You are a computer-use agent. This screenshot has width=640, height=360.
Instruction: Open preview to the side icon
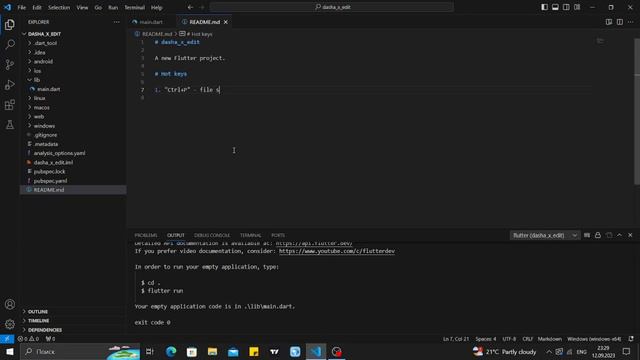point(609,22)
